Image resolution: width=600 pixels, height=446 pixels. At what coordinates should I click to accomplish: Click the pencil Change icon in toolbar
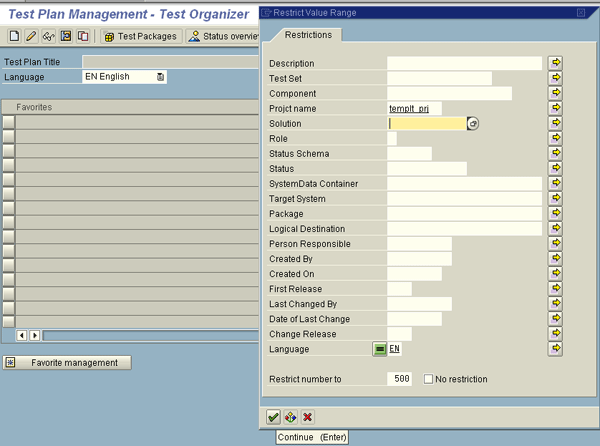coord(31,36)
